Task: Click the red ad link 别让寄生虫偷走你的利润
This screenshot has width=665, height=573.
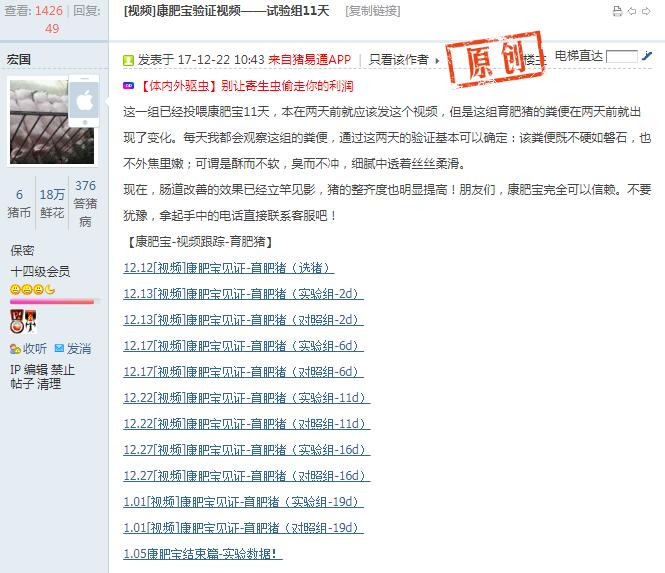Action: click(x=287, y=86)
